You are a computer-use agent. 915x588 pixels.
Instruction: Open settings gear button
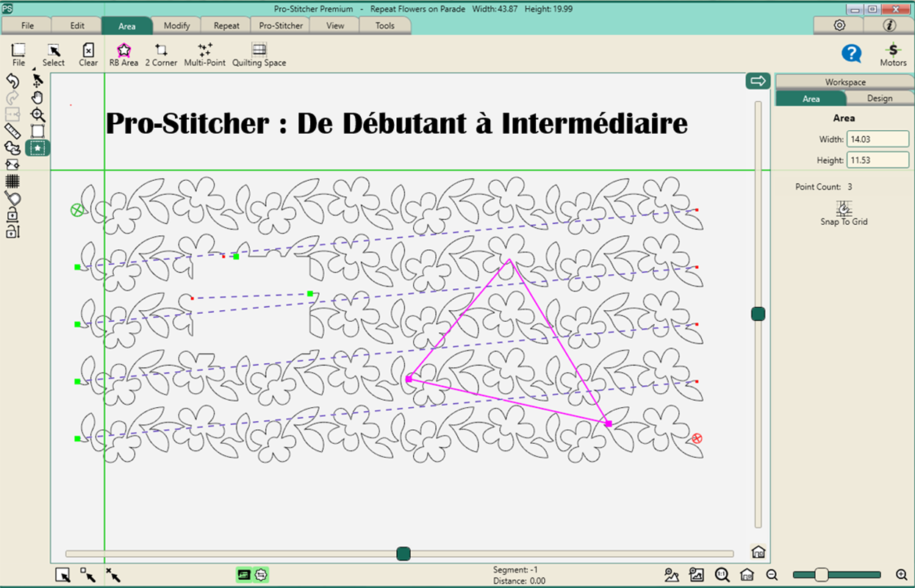click(x=839, y=25)
